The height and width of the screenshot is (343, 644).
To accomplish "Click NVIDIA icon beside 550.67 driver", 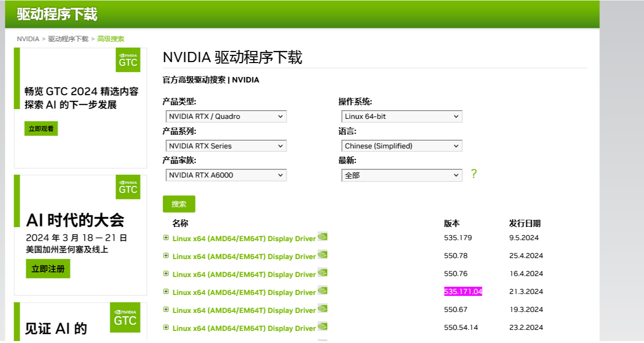I will click(x=322, y=309).
